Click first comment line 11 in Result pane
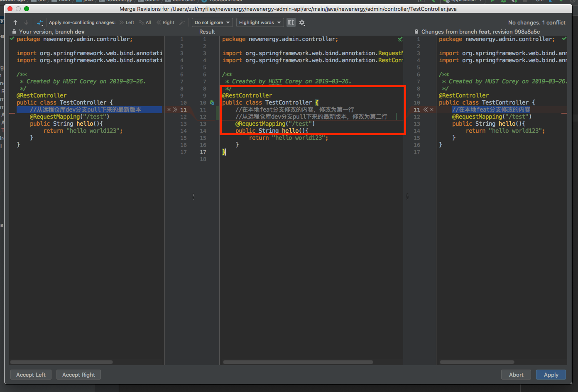This screenshot has height=392, width=578. [x=295, y=110]
